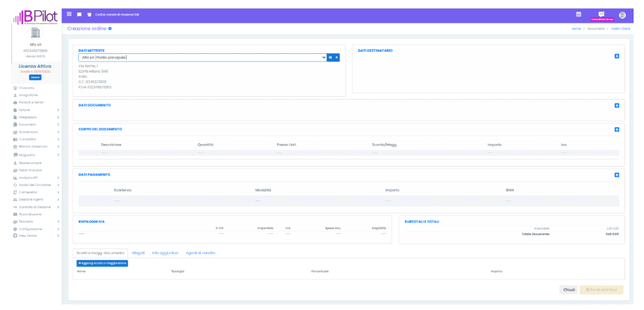Open Cruscotto from the sidebar

tap(26, 88)
